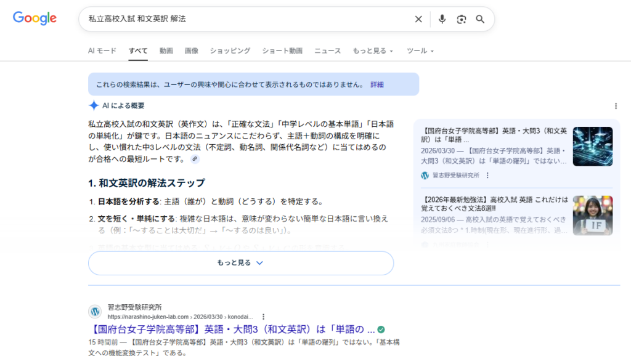Open thumbnail of 2026年最新勉強法 source card
This screenshot has width=631, height=364.
pyautogui.click(x=592, y=216)
